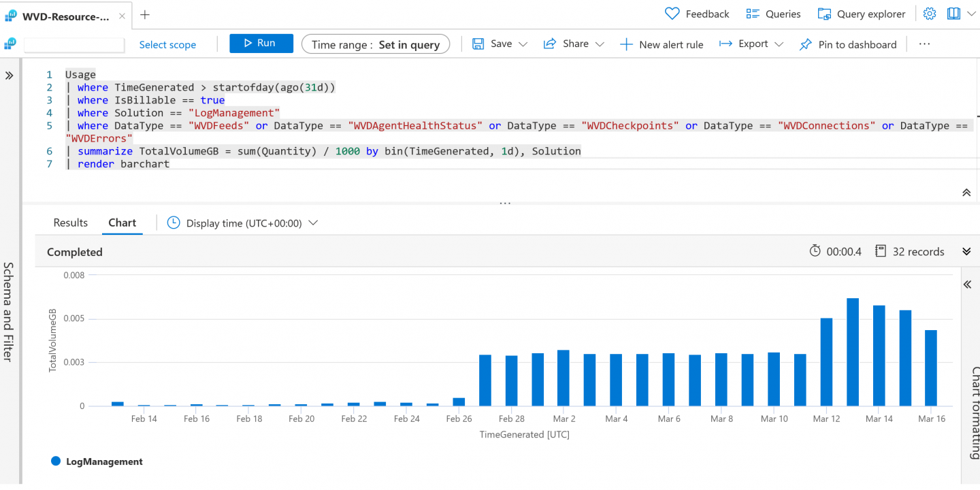The width and height of the screenshot is (980, 490).
Task: Click the query duration stopwatch icon
Action: 815,251
